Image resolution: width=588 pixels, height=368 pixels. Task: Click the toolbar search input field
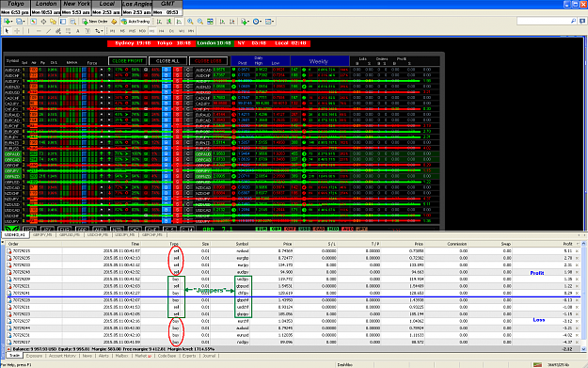pos(544,22)
